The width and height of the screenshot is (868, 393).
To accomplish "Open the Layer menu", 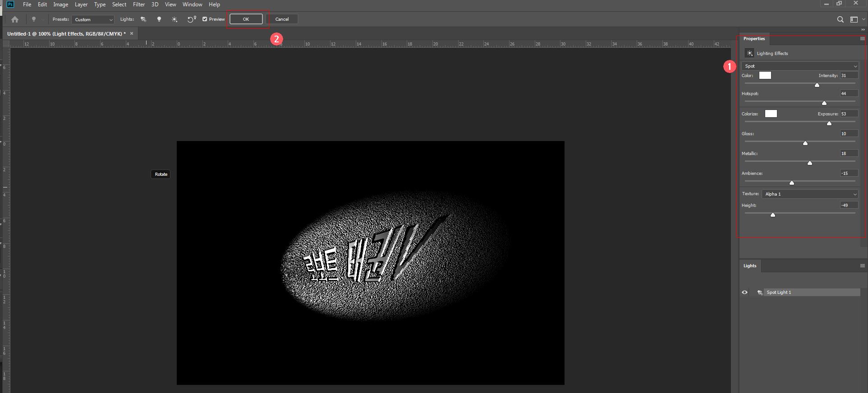I will pyautogui.click(x=81, y=5).
